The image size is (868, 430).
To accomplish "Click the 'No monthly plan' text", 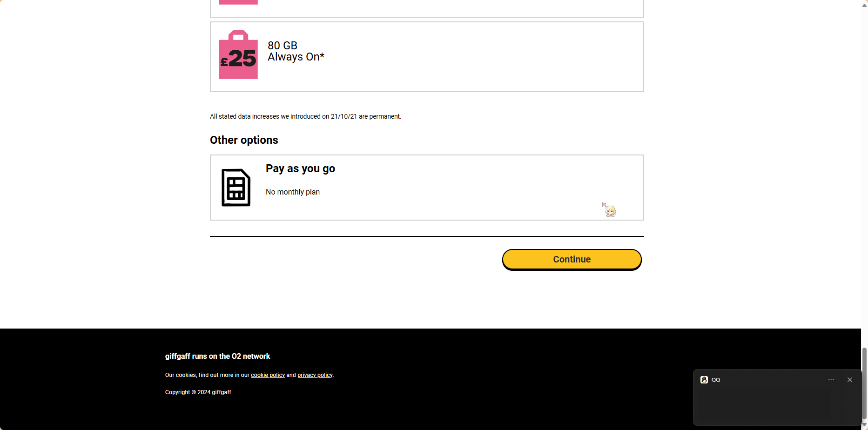I will 292,192.
